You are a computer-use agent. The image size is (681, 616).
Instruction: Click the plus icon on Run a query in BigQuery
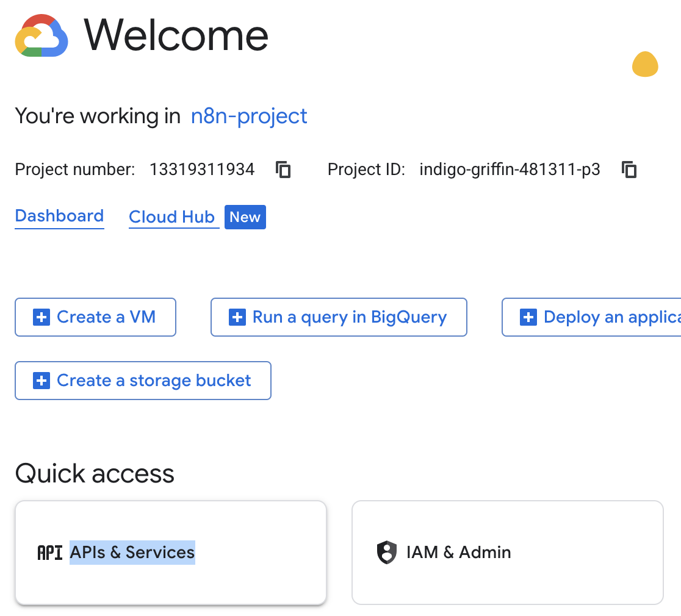[236, 317]
